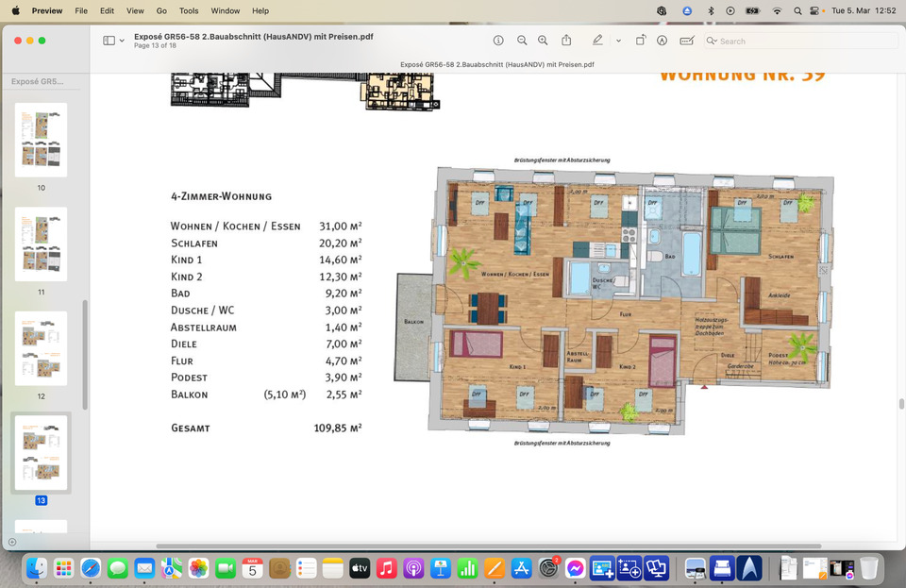The image size is (906, 588).
Task: Zoom out using the magnifier minus icon
Action: tap(522, 41)
